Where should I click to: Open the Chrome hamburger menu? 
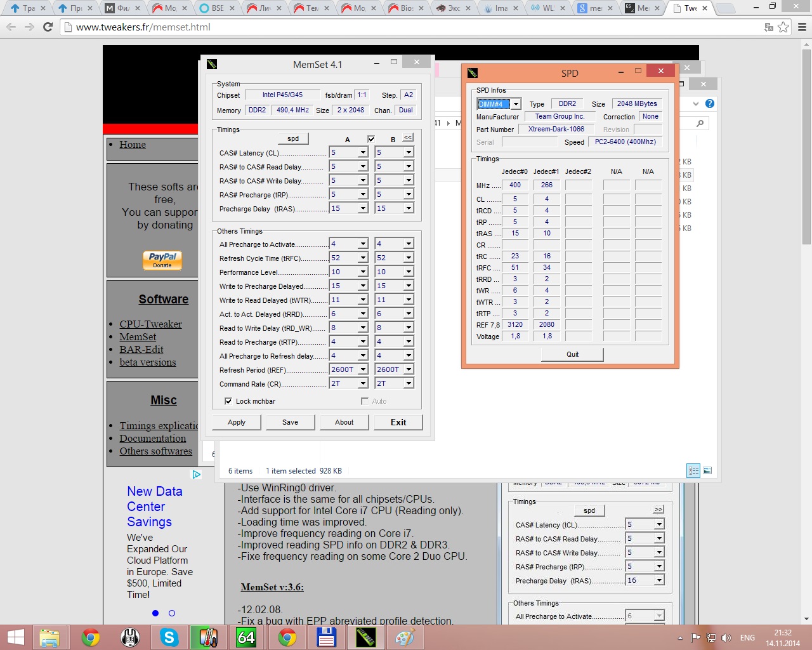tap(802, 27)
